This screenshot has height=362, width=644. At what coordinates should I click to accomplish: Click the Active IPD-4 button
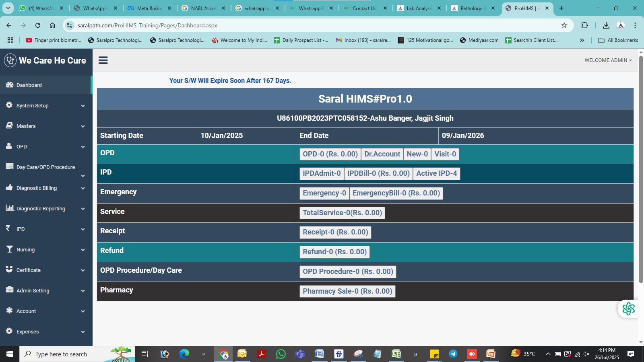click(x=436, y=173)
